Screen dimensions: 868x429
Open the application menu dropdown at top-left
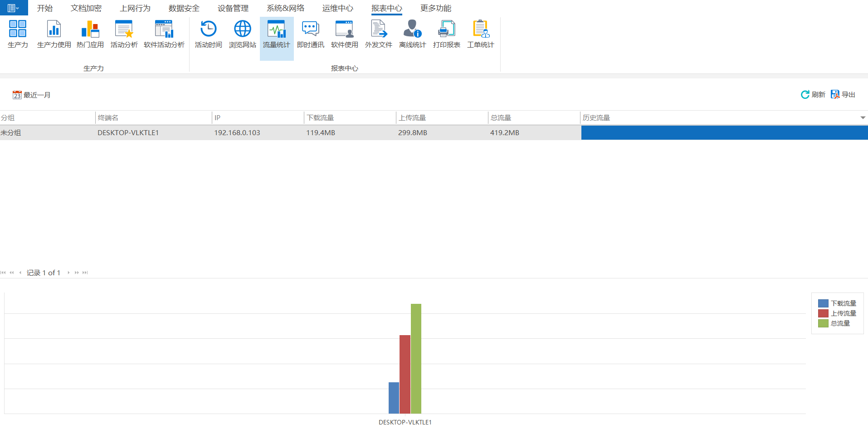coord(14,8)
